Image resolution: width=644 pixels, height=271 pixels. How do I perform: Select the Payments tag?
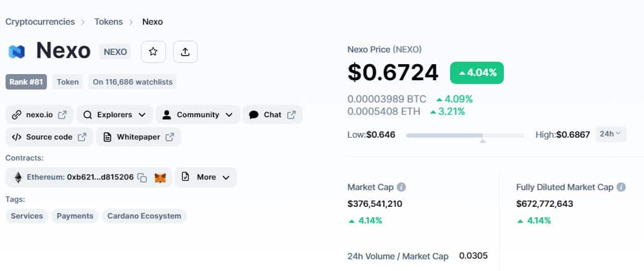[x=75, y=216]
